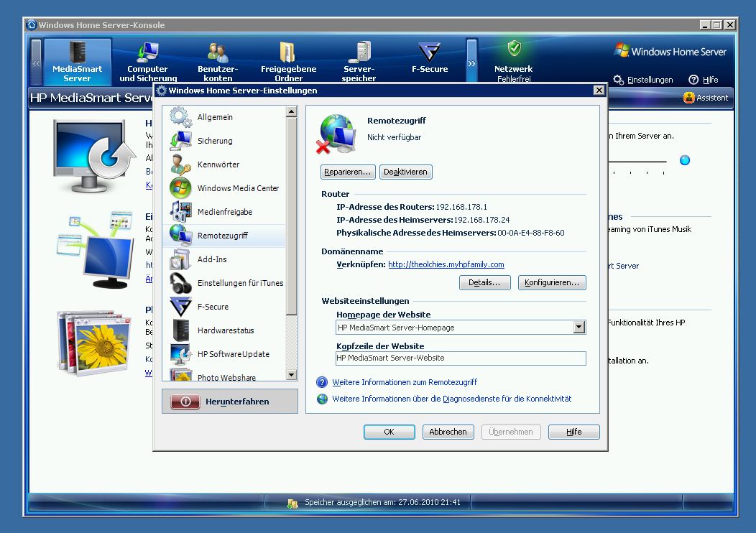Launch the Assistent

(706, 98)
